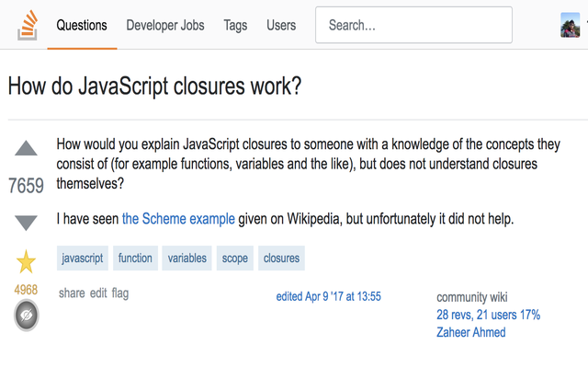Share this question
Viewport: 588px width, 368px height.
click(72, 293)
